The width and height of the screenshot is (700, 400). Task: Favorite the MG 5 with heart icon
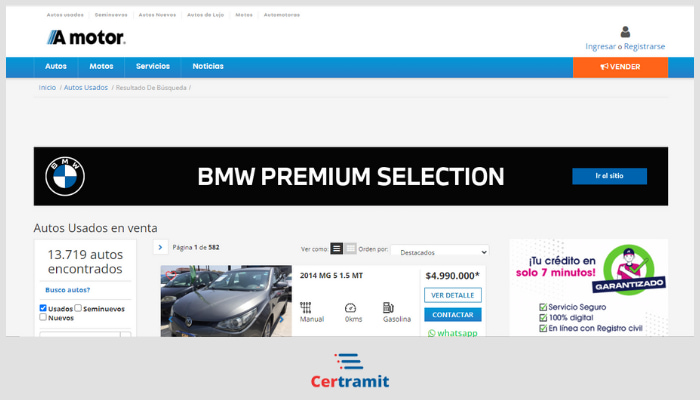point(170,275)
